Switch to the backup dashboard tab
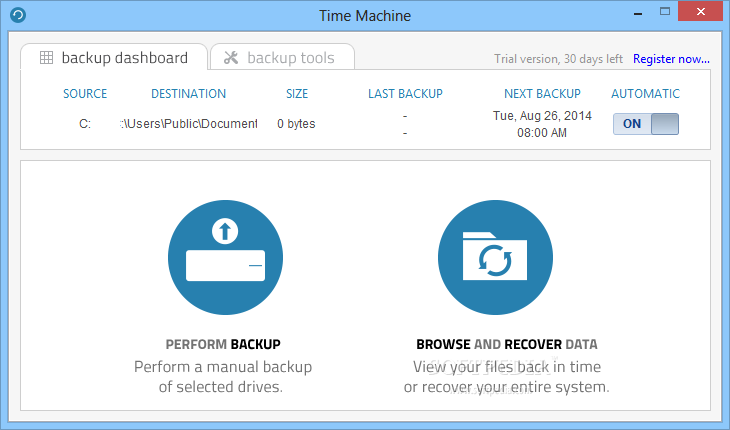 coord(114,57)
